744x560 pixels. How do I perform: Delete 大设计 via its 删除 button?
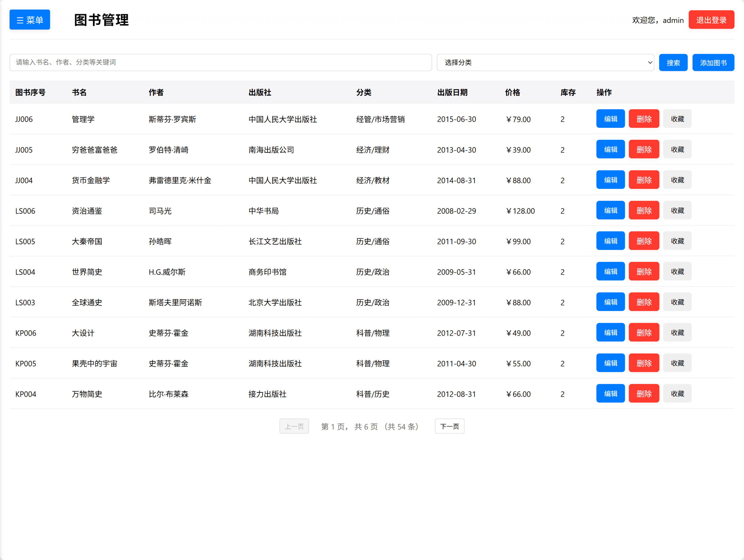(x=643, y=332)
